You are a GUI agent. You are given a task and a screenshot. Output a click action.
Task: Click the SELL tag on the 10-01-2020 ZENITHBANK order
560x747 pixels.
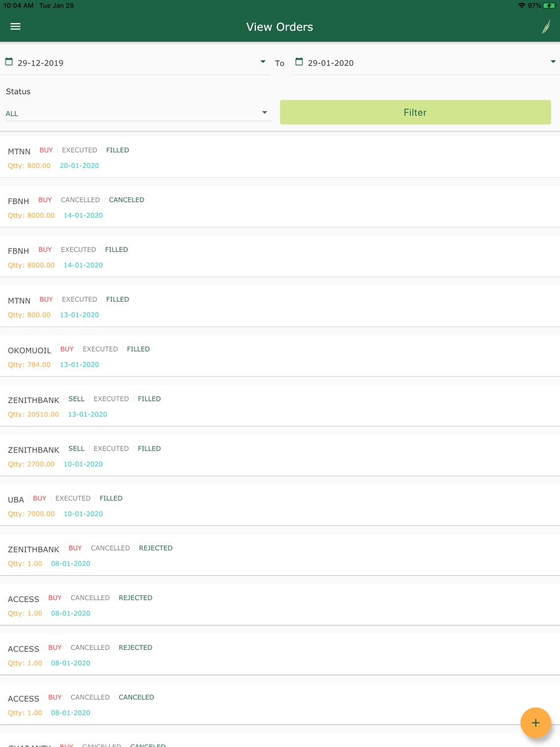[76, 449]
